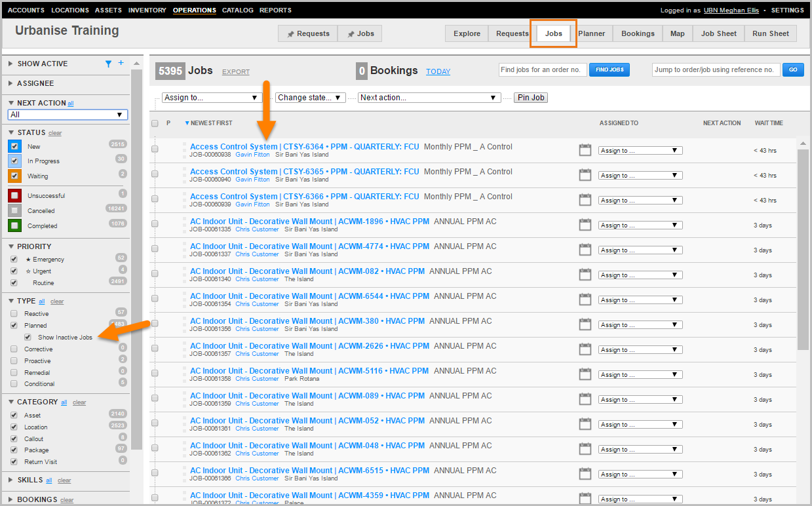The height and width of the screenshot is (506, 812).
Task: Click the Find jobs for an order no. field
Action: coord(541,69)
